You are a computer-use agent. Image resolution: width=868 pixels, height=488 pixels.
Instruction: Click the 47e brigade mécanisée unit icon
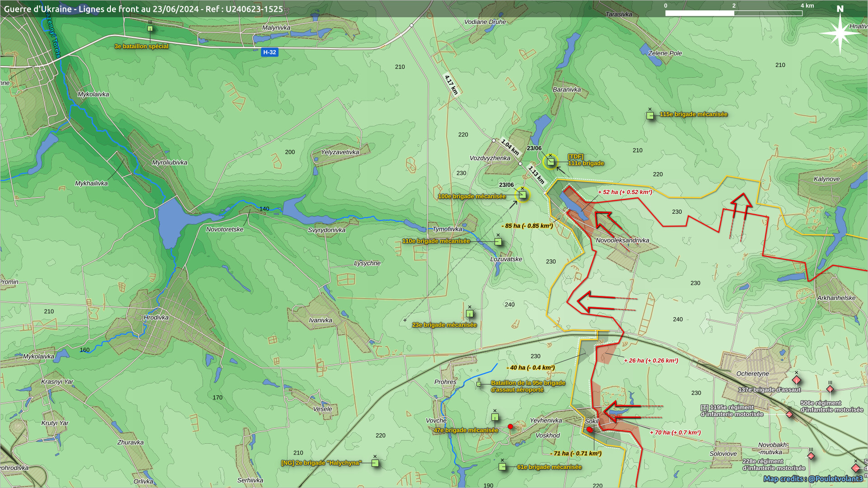[x=495, y=417]
